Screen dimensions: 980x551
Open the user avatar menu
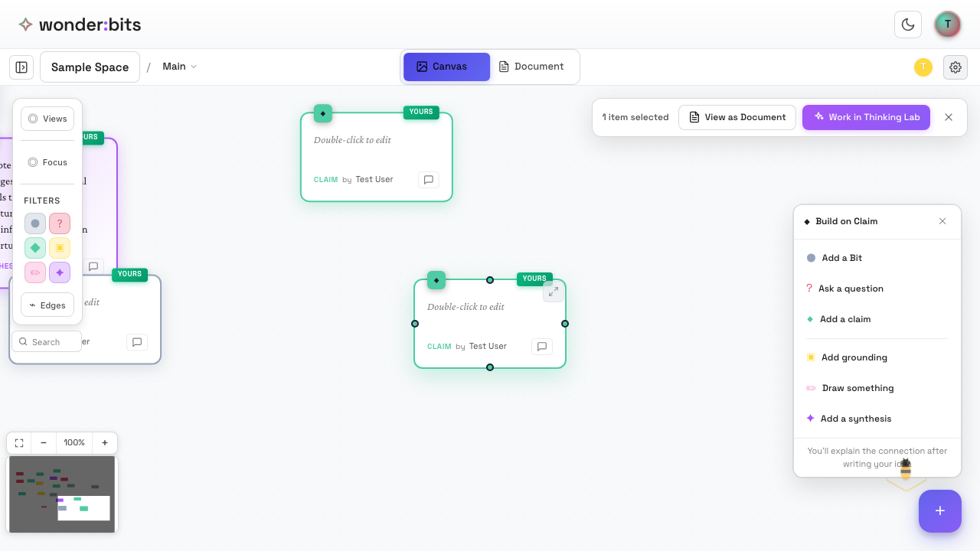click(x=948, y=24)
